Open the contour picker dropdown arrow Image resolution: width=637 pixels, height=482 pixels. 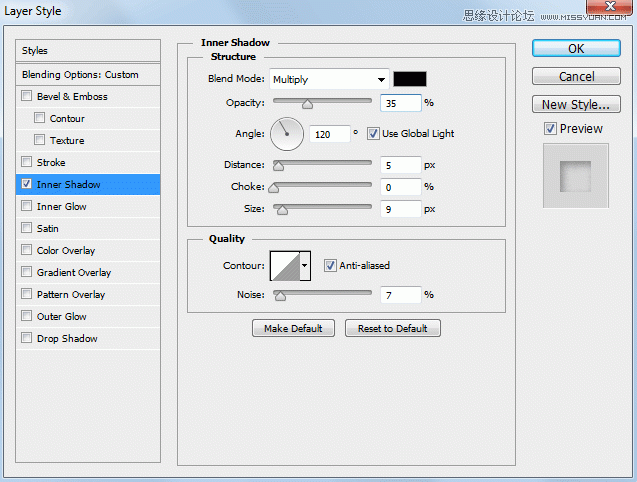click(305, 266)
